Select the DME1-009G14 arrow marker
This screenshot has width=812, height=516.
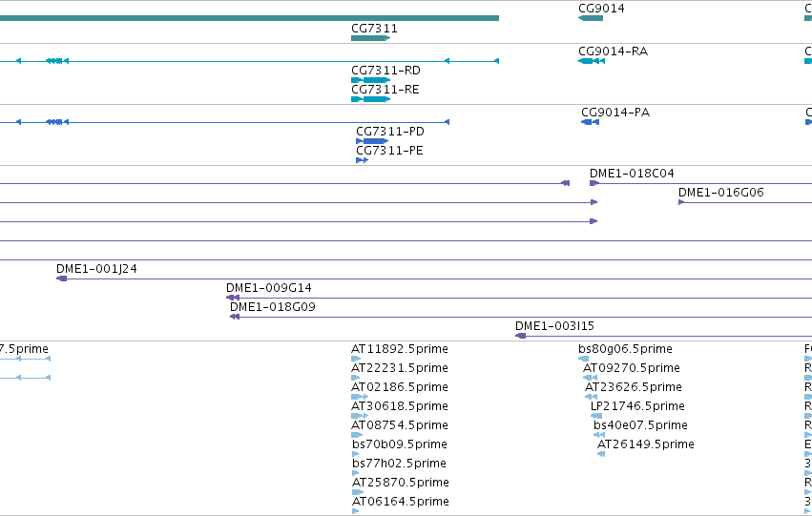point(233,299)
